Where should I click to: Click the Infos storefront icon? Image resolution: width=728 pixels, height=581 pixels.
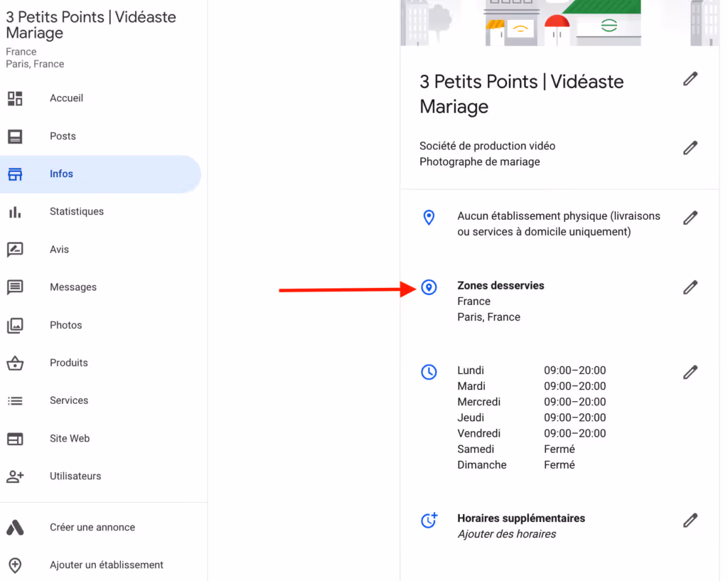pyautogui.click(x=15, y=174)
